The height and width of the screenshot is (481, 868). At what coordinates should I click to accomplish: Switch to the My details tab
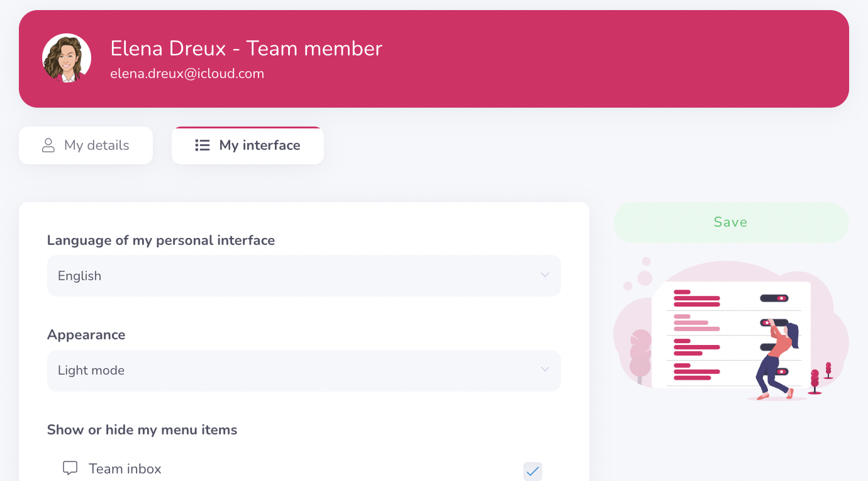point(86,145)
